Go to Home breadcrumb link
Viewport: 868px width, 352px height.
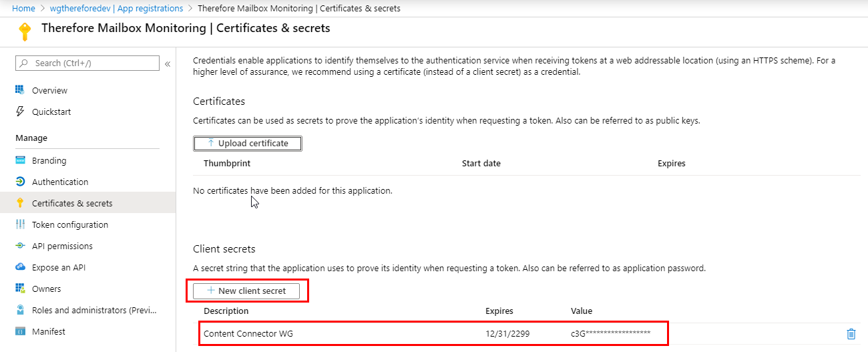click(x=23, y=9)
